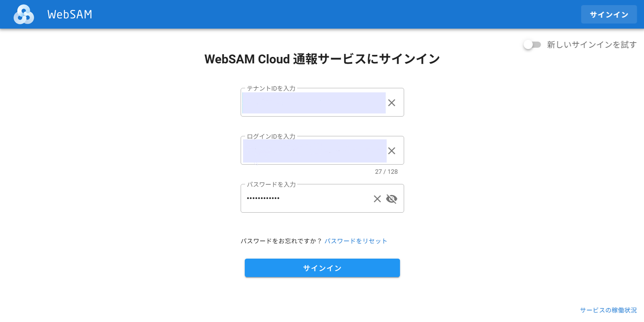The height and width of the screenshot is (322, 644).
Task: Clear the ログインID field with its X icon
Action: click(x=391, y=151)
